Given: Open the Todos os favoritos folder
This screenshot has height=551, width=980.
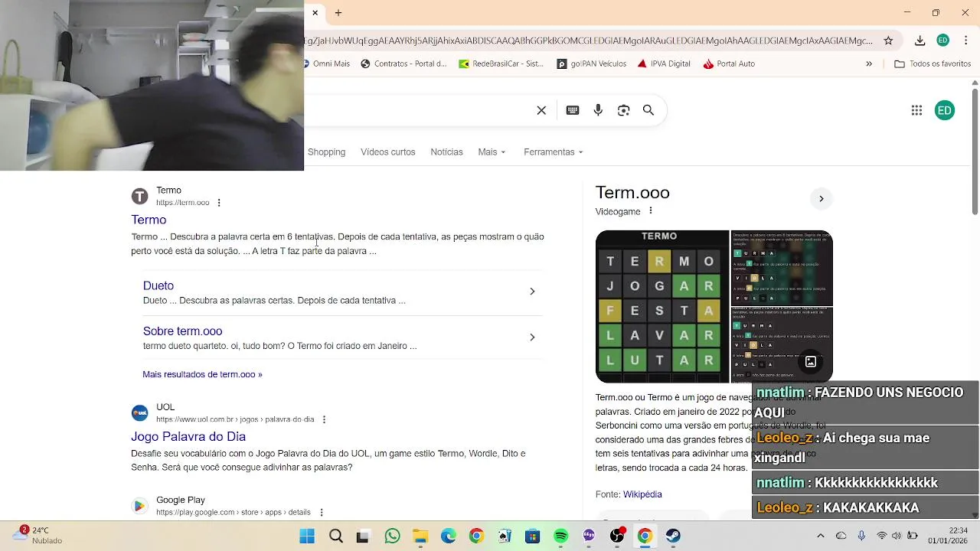Looking at the screenshot, I should point(933,64).
